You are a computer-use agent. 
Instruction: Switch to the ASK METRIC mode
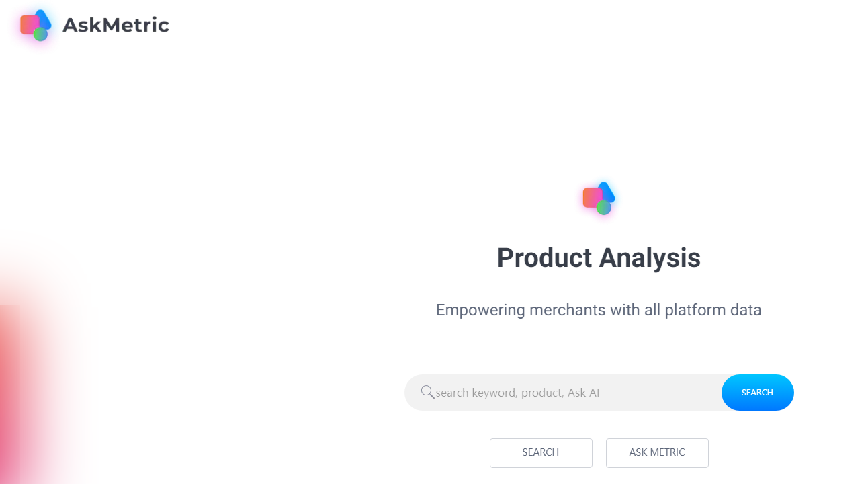[657, 452]
